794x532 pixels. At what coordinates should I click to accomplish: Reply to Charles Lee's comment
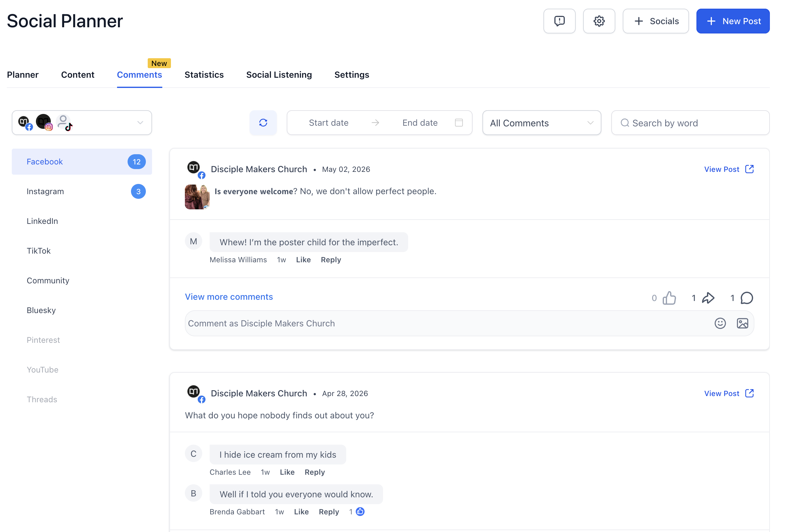point(315,472)
